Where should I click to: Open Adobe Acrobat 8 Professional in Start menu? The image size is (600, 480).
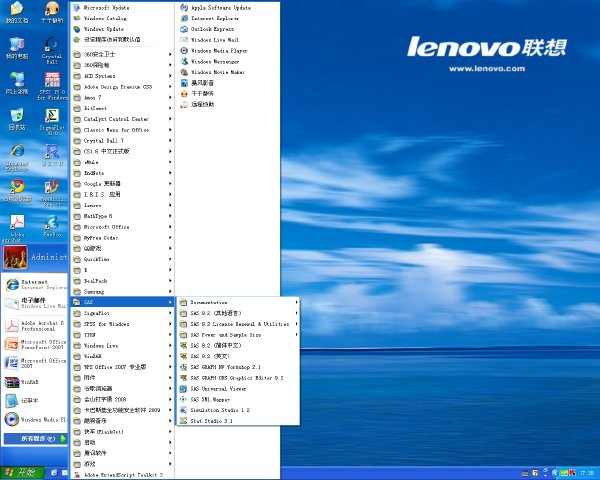[36, 326]
